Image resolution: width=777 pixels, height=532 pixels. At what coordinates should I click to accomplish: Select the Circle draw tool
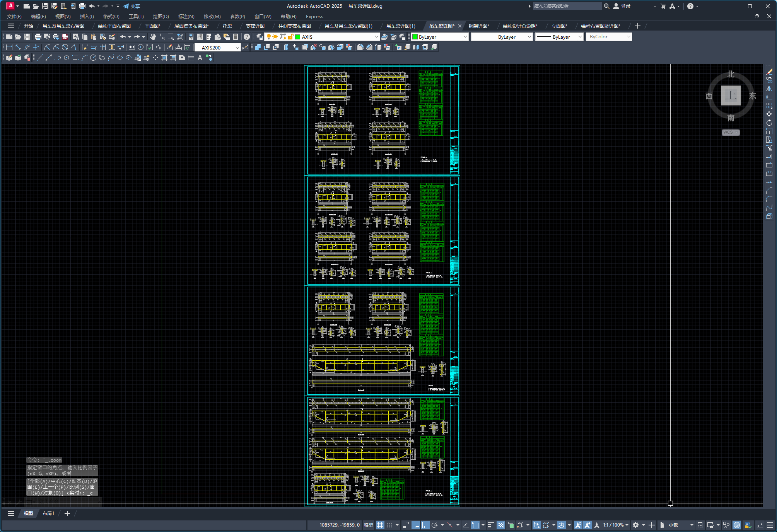pos(93,58)
